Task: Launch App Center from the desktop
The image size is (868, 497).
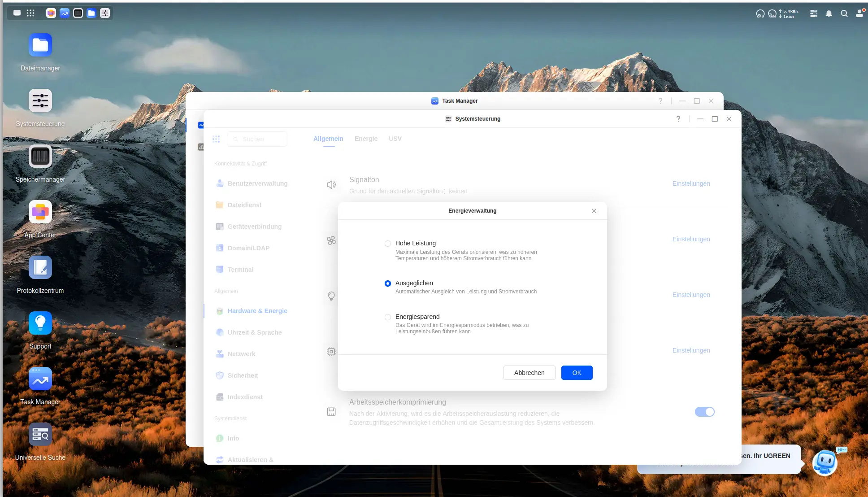Action: [40, 212]
